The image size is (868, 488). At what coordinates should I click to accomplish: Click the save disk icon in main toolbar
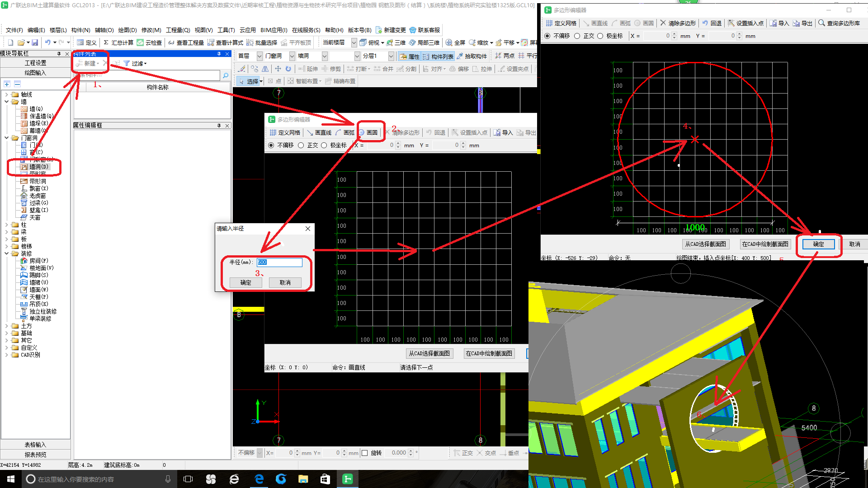click(34, 42)
